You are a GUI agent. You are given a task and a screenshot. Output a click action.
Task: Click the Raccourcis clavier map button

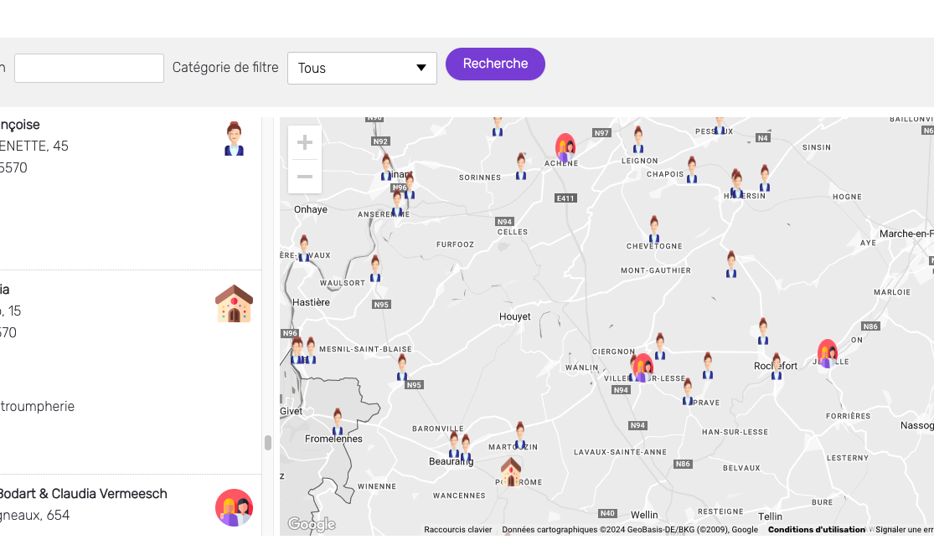pos(457,530)
